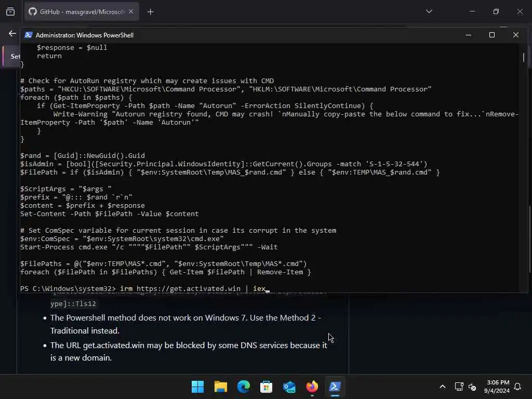The image size is (532, 399).
Task: Click the PowerShell taskbar icon
Action: (335, 387)
